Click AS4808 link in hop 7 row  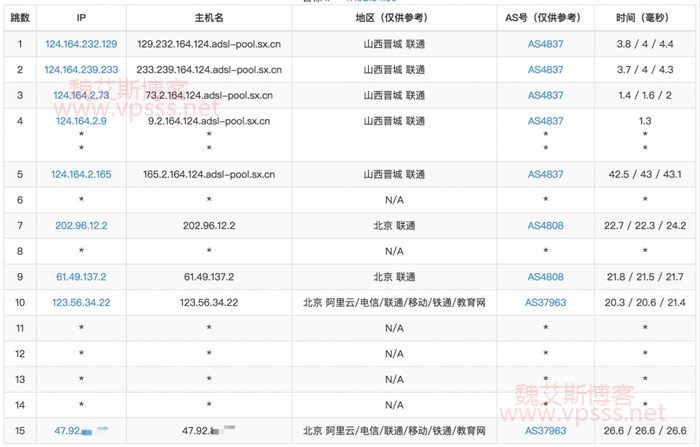tap(545, 225)
